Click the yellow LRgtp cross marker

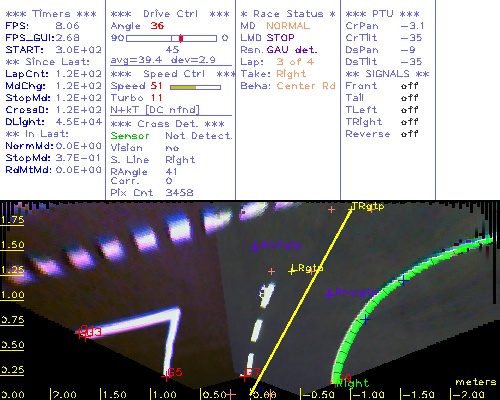(x=292, y=270)
